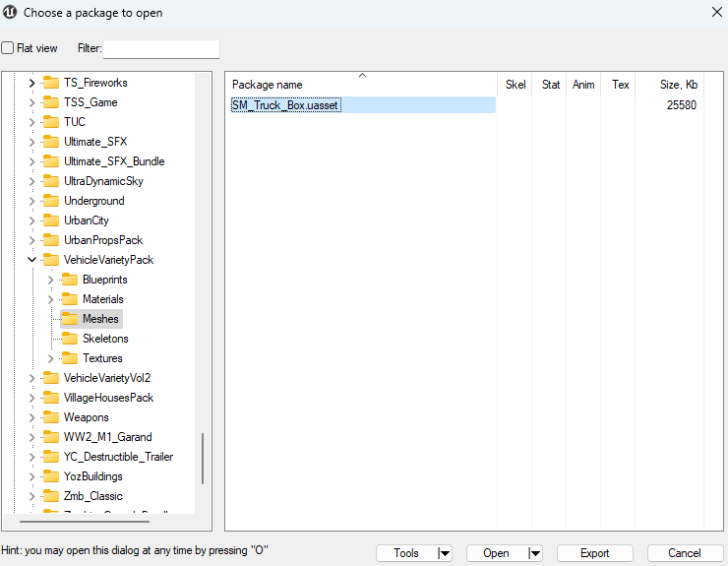Click the Weapons folder icon

pyautogui.click(x=50, y=417)
